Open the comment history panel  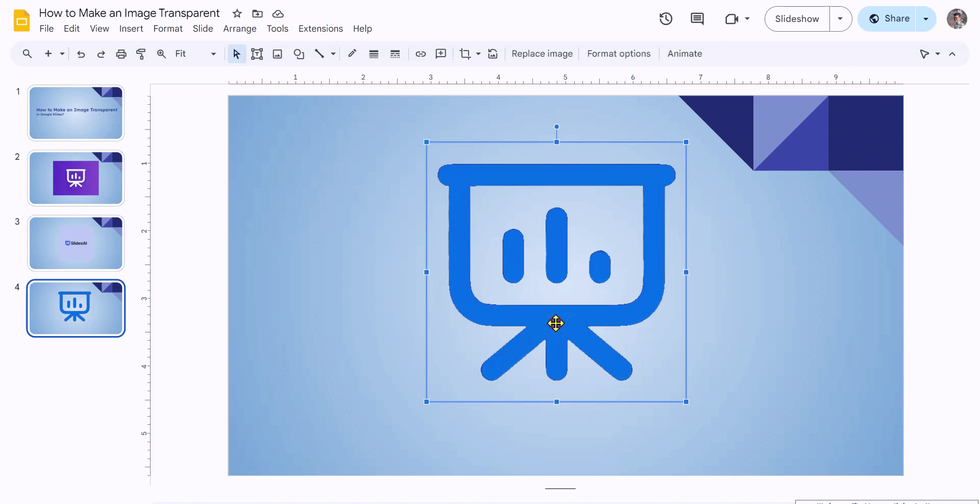click(x=697, y=19)
